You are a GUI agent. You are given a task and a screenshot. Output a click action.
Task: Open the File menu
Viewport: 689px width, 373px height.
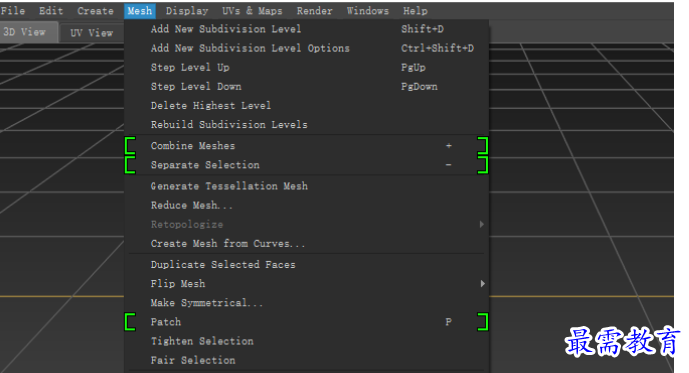[x=13, y=11]
